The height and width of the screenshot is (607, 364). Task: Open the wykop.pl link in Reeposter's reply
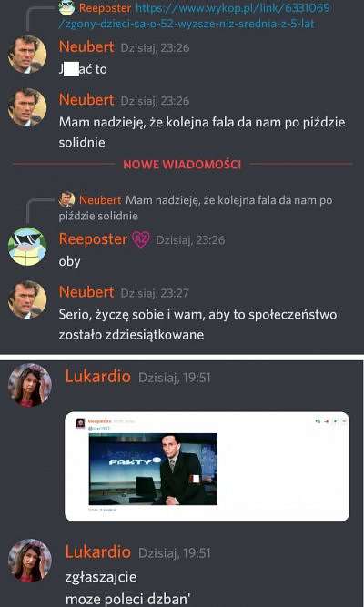pyautogui.click(x=194, y=15)
